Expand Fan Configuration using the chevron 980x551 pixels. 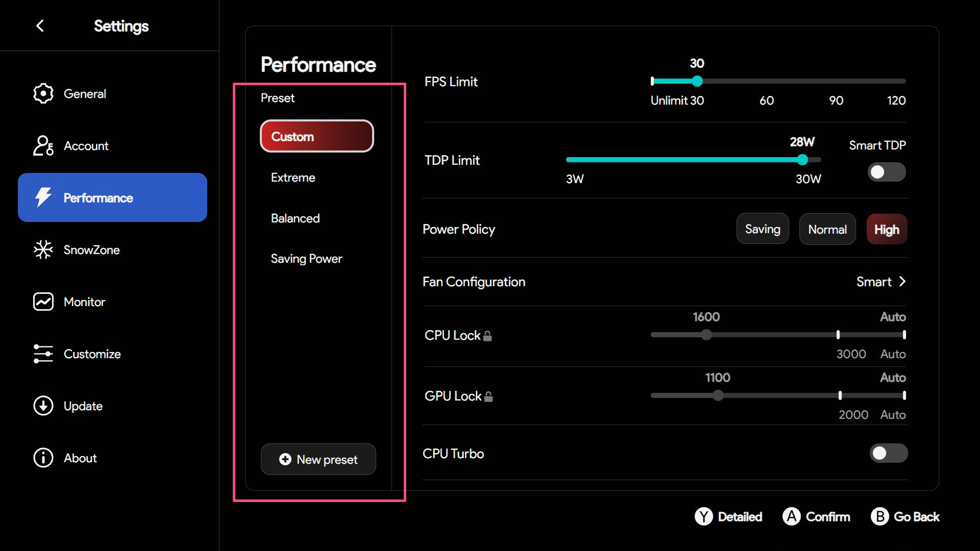pos(902,282)
